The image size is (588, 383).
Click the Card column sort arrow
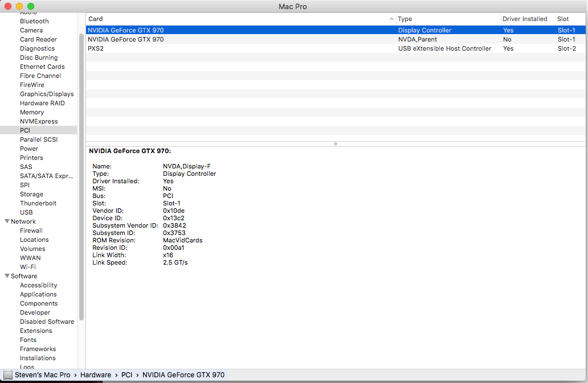[391, 19]
